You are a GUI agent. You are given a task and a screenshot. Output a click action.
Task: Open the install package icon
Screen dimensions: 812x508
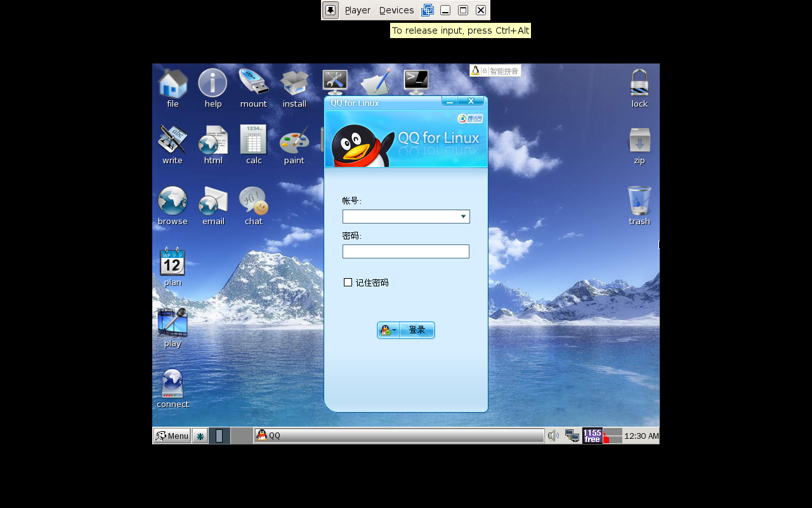[x=294, y=83]
